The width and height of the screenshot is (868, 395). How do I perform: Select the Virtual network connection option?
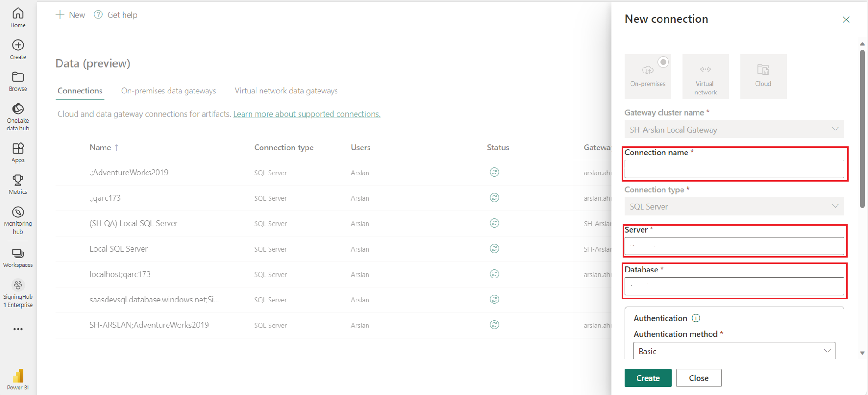click(x=706, y=76)
